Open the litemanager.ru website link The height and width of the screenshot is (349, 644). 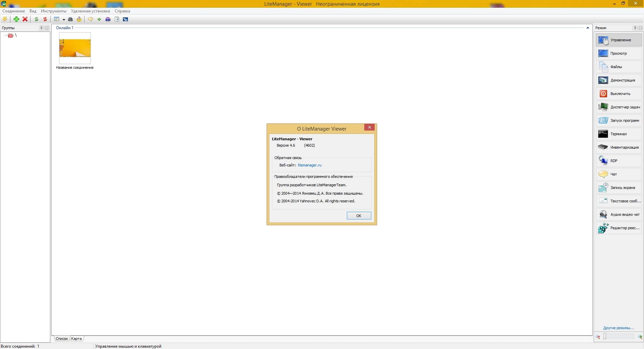tap(310, 165)
